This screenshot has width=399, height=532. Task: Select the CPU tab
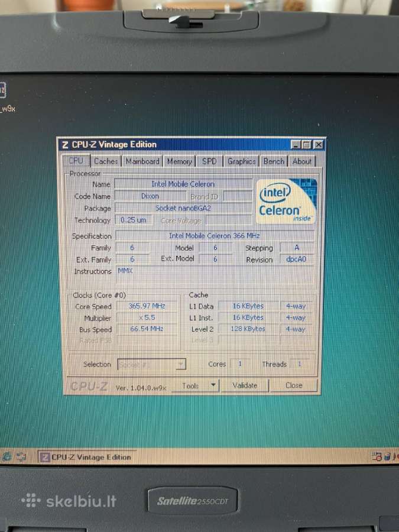[76, 160]
